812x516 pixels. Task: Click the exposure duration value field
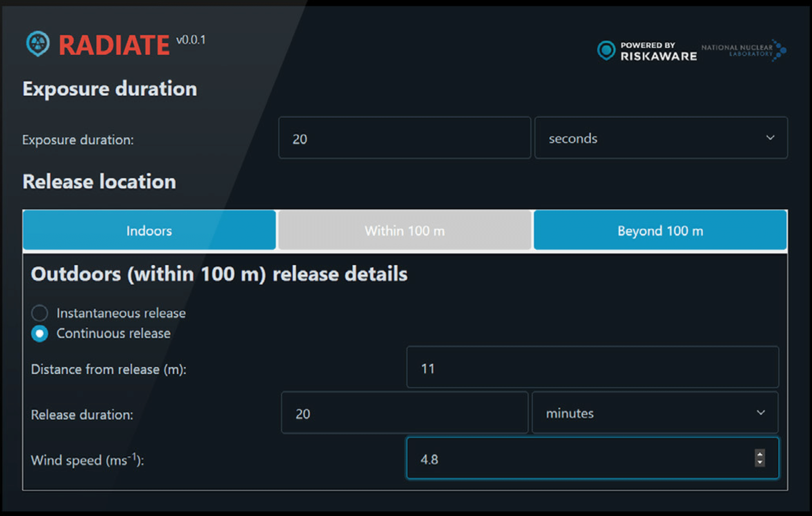404,138
